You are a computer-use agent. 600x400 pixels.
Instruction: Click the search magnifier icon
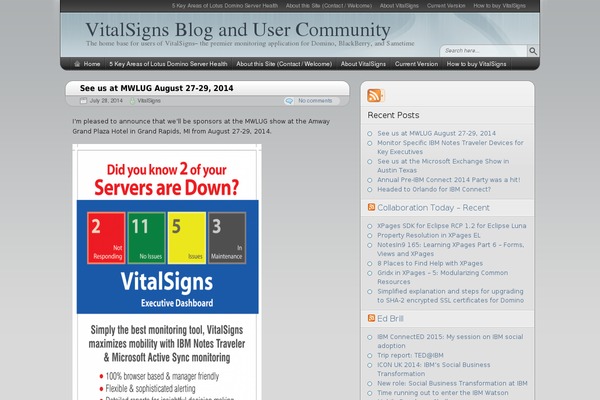coord(533,51)
